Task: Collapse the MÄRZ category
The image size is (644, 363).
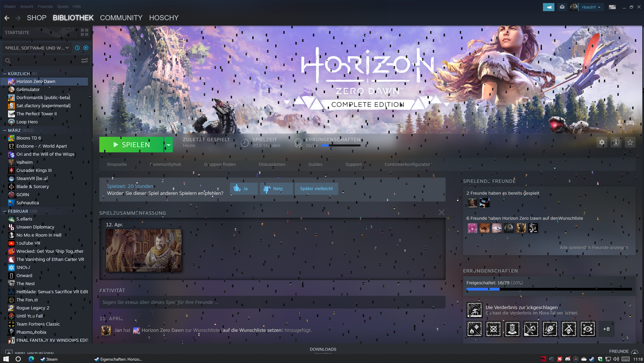Action: tap(5, 130)
